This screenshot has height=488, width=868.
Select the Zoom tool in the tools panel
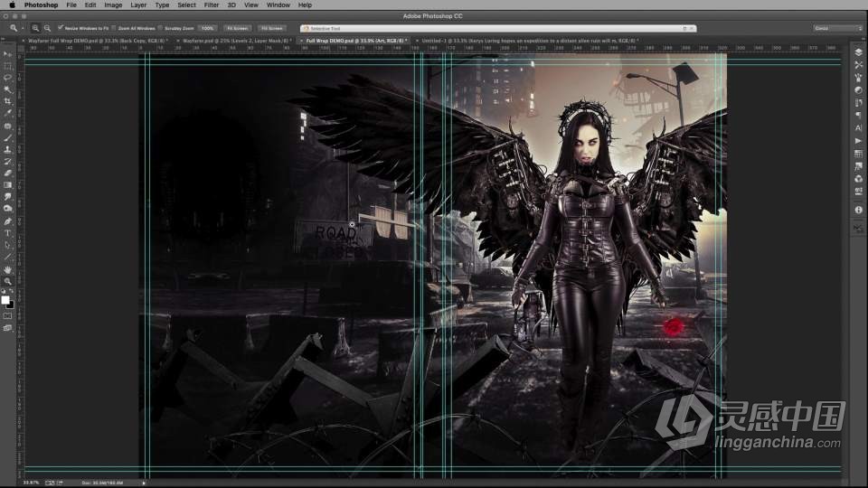8,281
